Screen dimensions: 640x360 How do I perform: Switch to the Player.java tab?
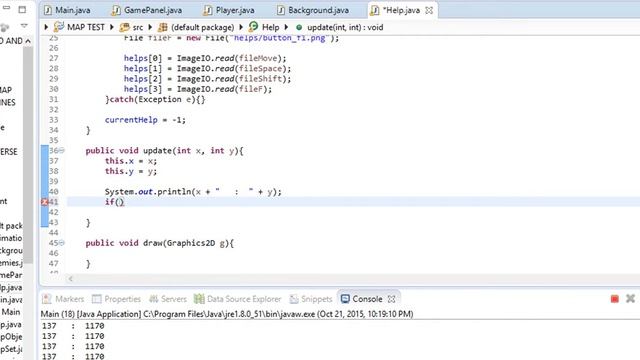click(229, 10)
